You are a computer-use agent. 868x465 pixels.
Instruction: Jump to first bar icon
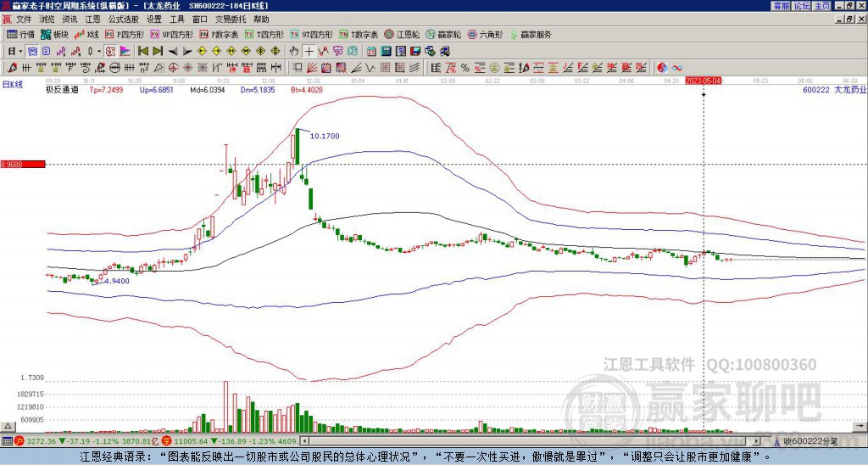click(142, 52)
